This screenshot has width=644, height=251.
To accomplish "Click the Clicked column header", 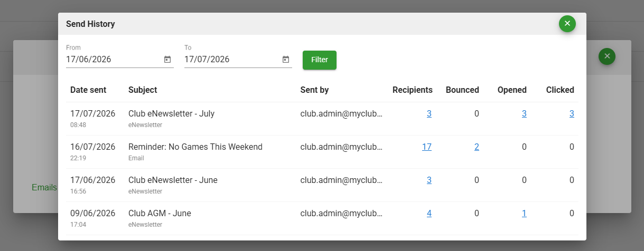I will [x=560, y=90].
